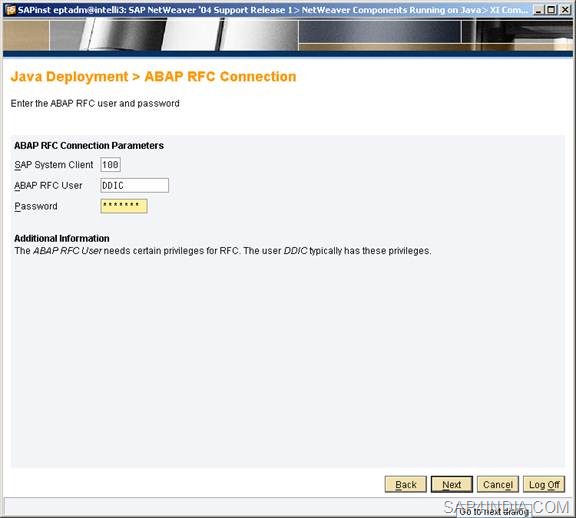
Task: Cancel the installation dialog
Action: pos(498,485)
